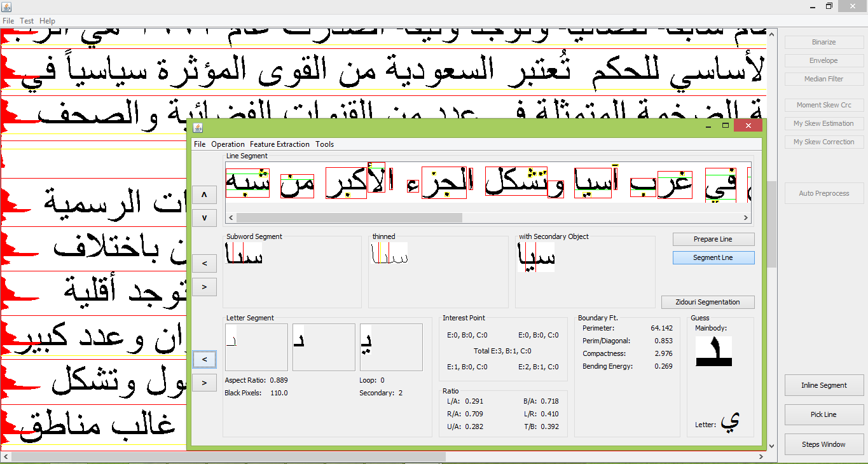Viewport: 868px width, 464px height.
Task: Click the right arrow beside Letter Segment
Action: (x=204, y=383)
